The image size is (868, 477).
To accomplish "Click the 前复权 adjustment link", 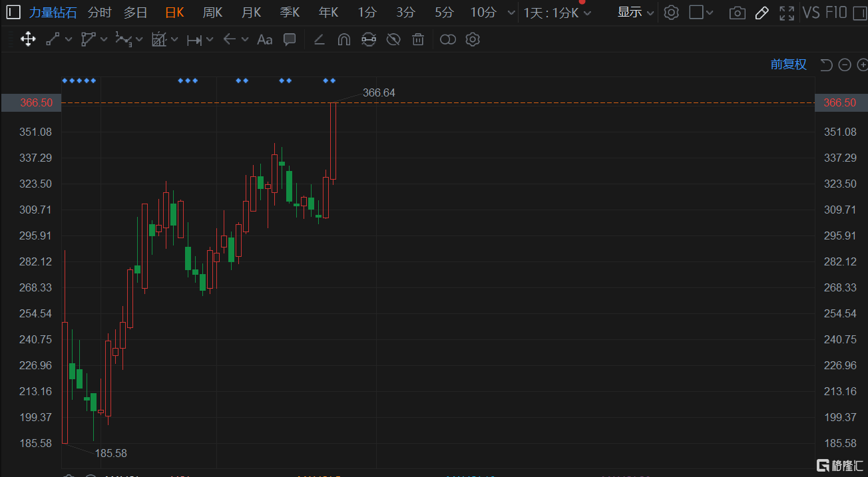I will pyautogui.click(x=788, y=65).
